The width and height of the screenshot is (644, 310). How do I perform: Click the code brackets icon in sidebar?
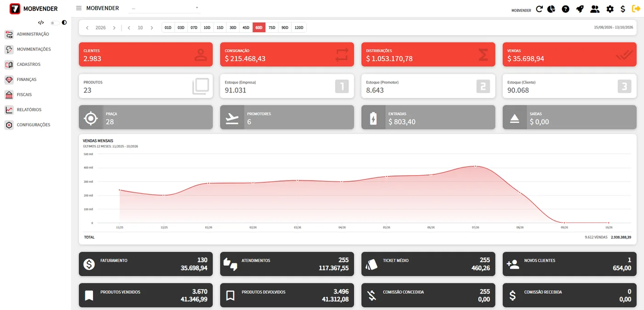click(41, 23)
